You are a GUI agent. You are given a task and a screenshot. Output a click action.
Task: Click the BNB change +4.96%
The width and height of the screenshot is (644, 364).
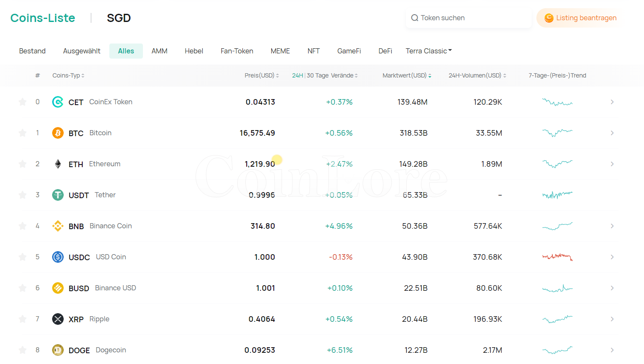(339, 226)
